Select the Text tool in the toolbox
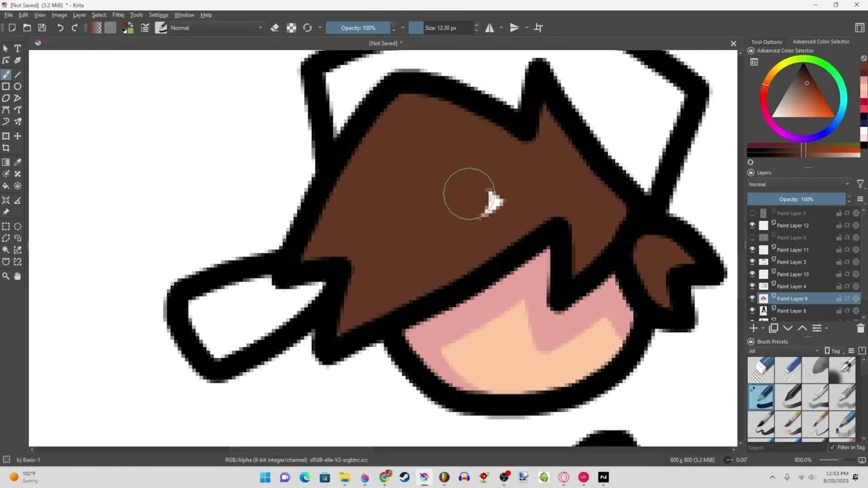 pos(18,49)
